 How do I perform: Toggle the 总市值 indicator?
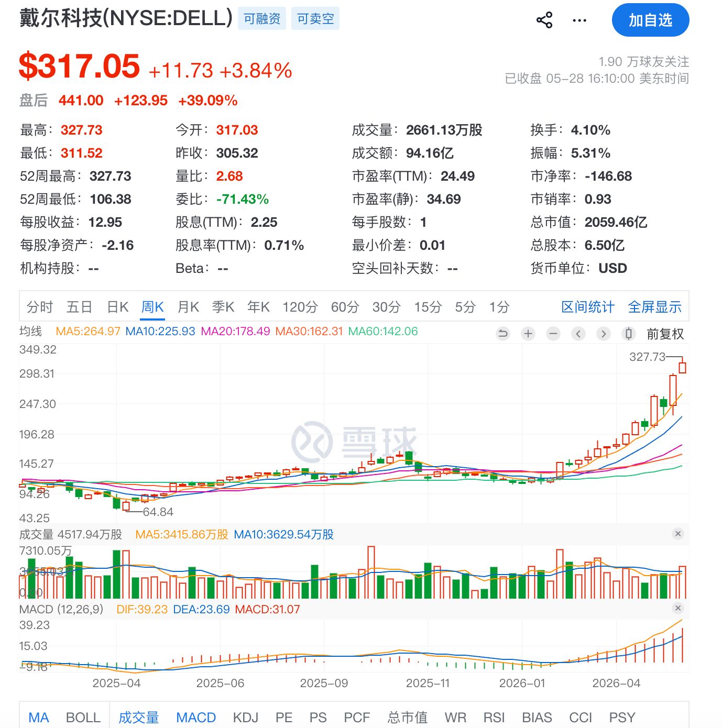(x=408, y=718)
